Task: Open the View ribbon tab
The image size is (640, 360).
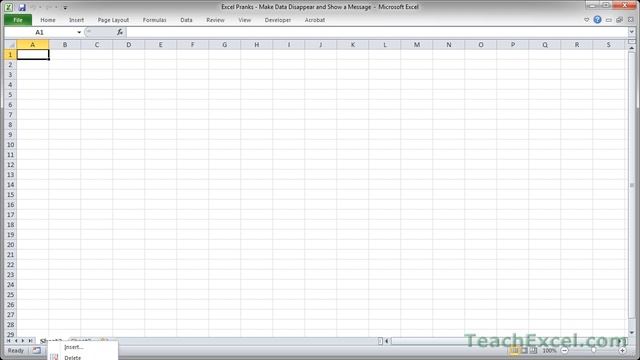Action: [x=244, y=20]
